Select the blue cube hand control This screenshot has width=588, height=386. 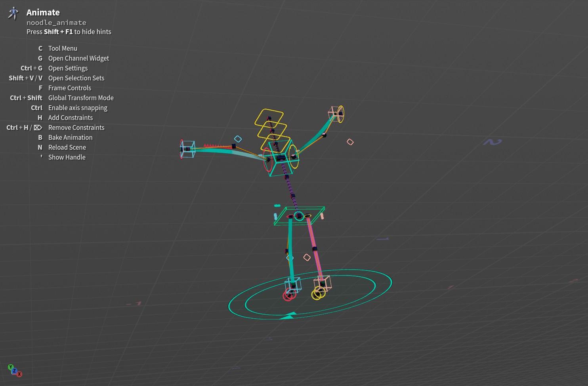pyautogui.click(x=188, y=149)
